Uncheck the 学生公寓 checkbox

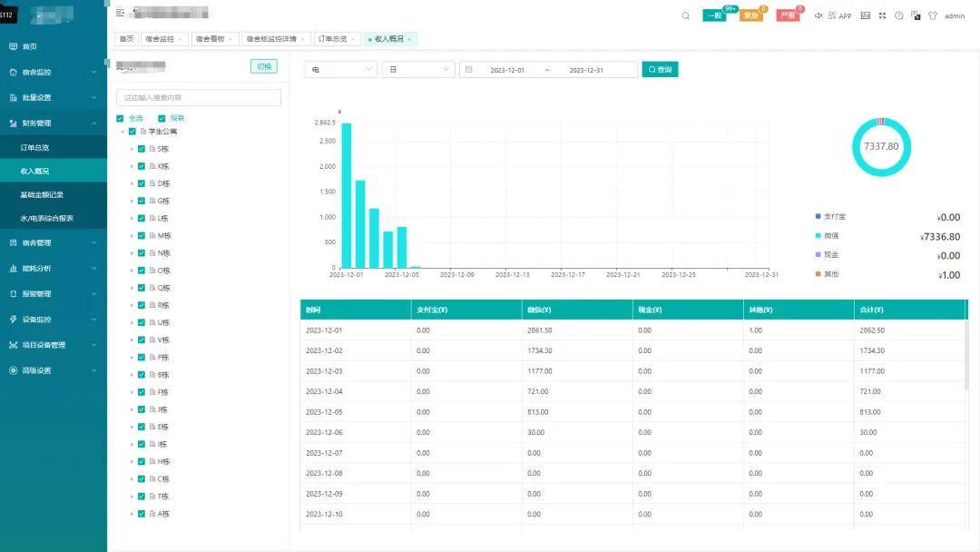click(x=132, y=132)
